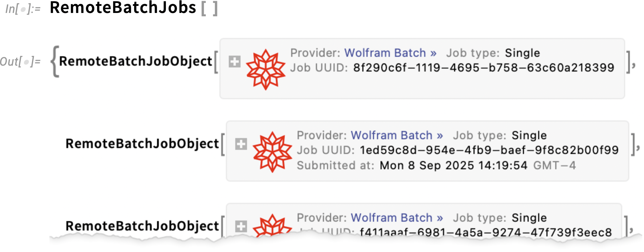The image size is (644, 252).
Task: Click the Job type Single value in first job
Action: (522, 53)
